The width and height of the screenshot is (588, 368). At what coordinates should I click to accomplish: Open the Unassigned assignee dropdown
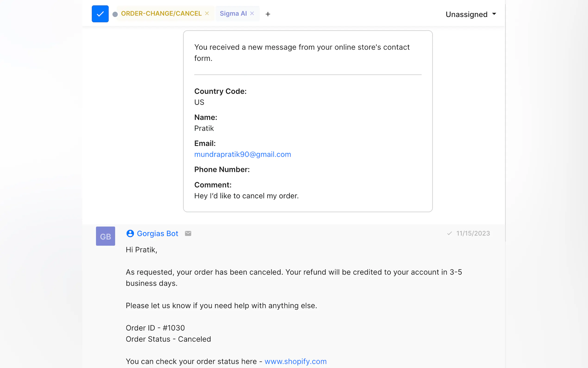pyautogui.click(x=471, y=14)
